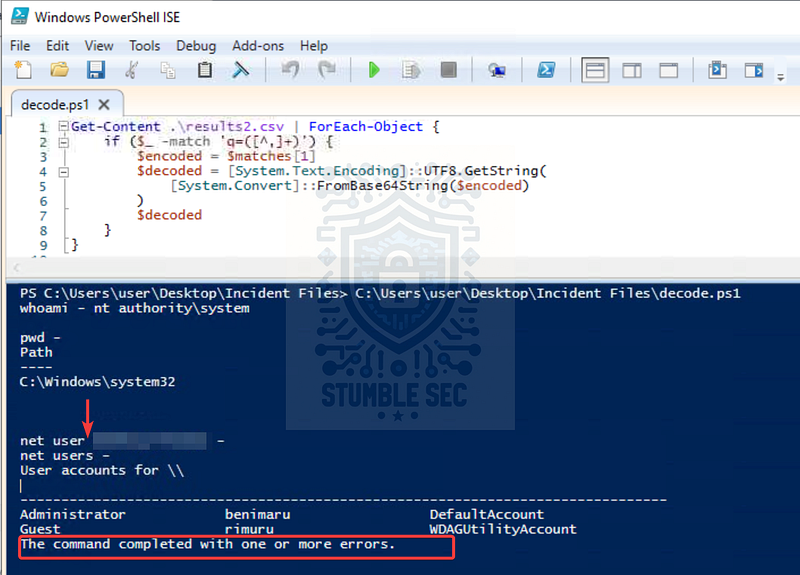The image size is (800, 575).
Task: Close the decode.ps1 tab
Action: click(104, 105)
